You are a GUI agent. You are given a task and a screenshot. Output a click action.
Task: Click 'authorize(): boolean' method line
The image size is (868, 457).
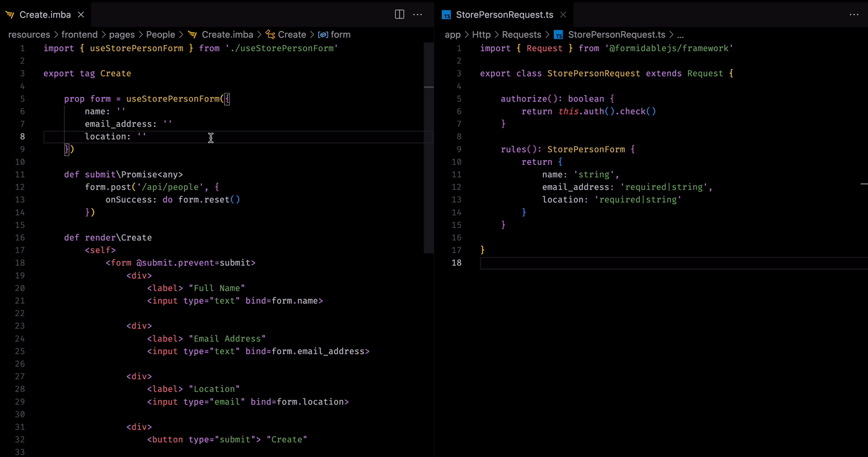click(557, 99)
